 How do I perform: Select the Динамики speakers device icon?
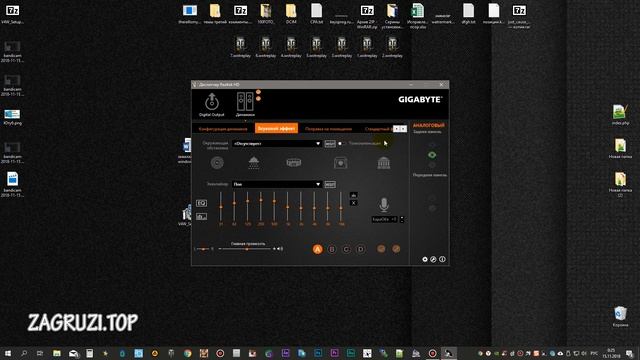(245, 104)
